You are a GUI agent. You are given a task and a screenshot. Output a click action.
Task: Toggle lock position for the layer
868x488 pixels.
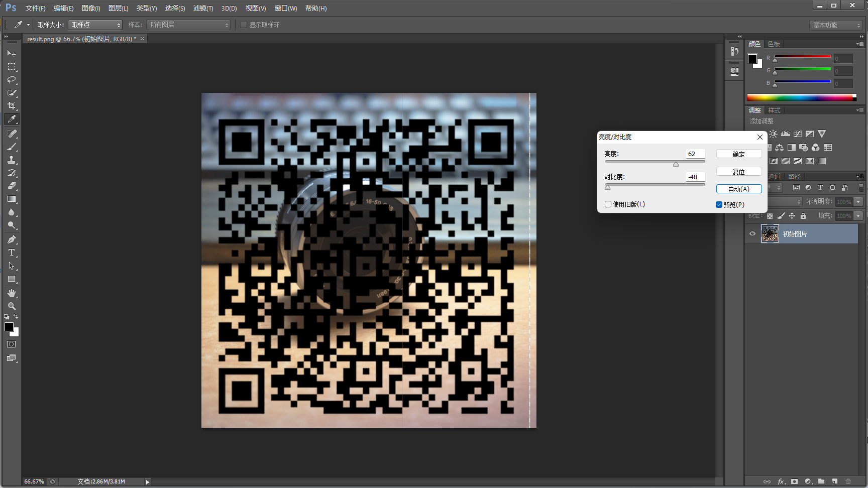(x=792, y=216)
